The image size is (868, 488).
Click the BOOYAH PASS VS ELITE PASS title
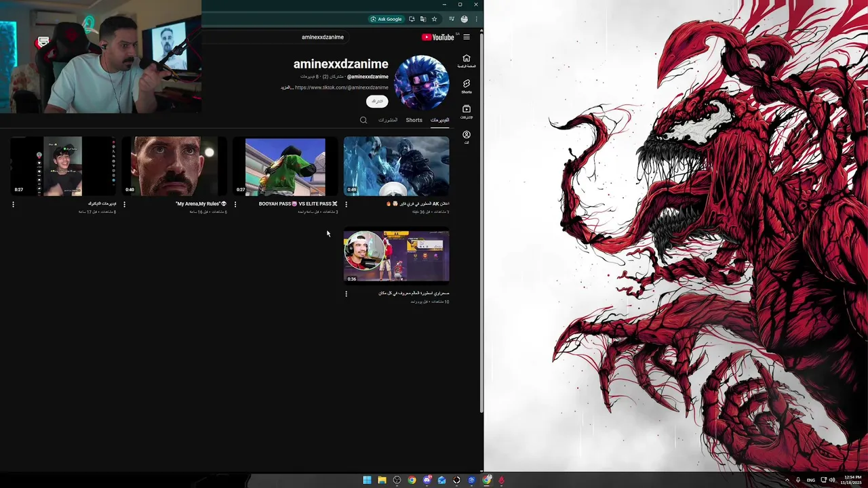click(298, 203)
